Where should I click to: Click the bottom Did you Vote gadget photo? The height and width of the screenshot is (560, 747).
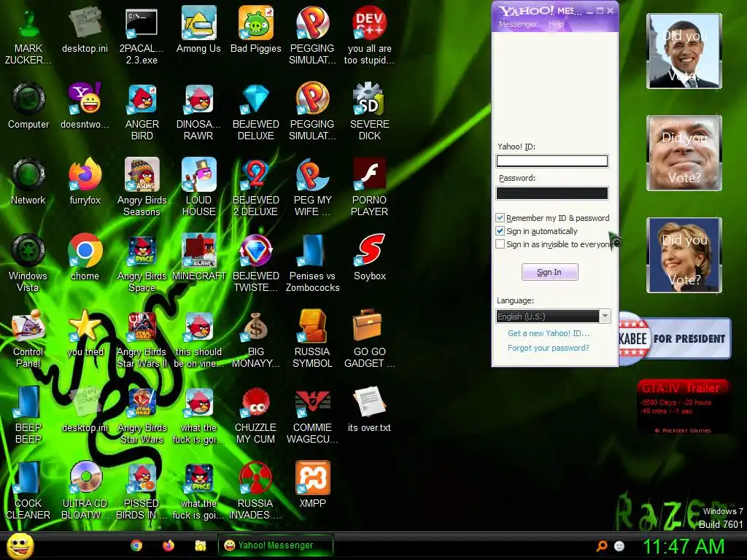pos(684,254)
